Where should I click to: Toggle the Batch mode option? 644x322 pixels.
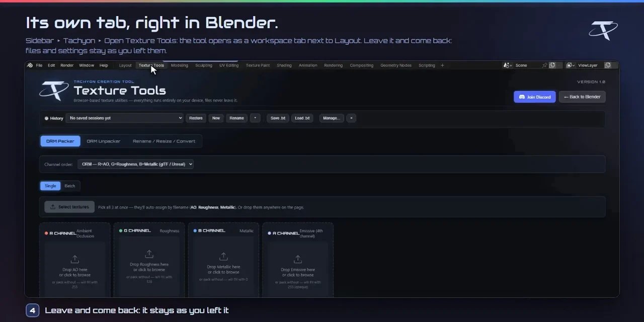click(70, 186)
